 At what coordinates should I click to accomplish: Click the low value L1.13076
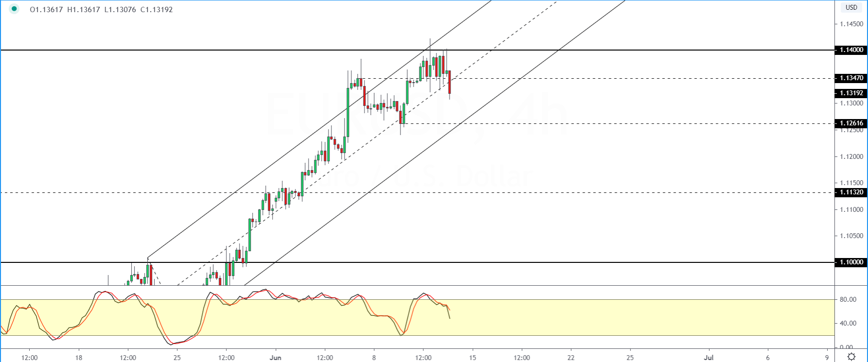pos(121,9)
